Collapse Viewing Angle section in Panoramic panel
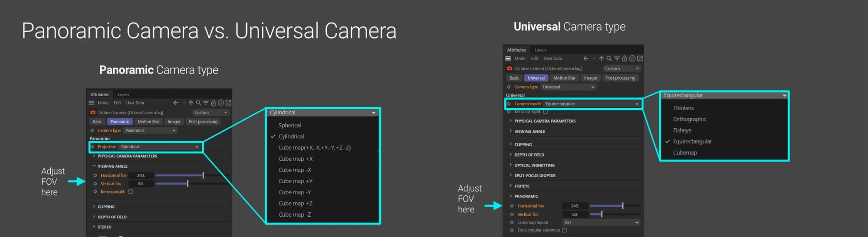The height and width of the screenshot is (237, 868). click(x=110, y=166)
